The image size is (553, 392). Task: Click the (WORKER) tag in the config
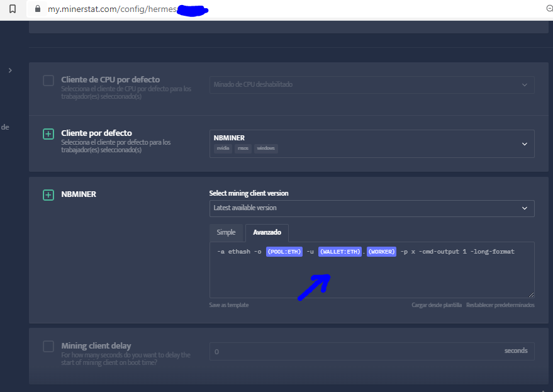[381, 252]
